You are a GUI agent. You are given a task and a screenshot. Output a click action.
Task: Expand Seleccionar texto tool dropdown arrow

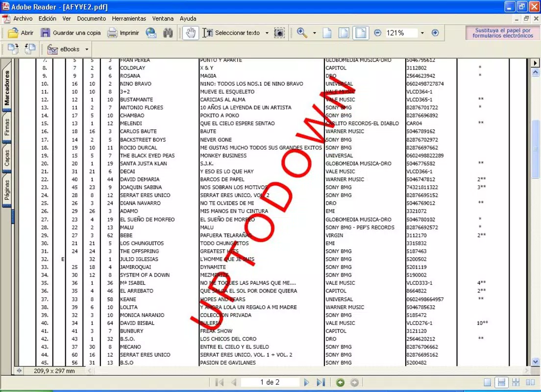(267, 33)
